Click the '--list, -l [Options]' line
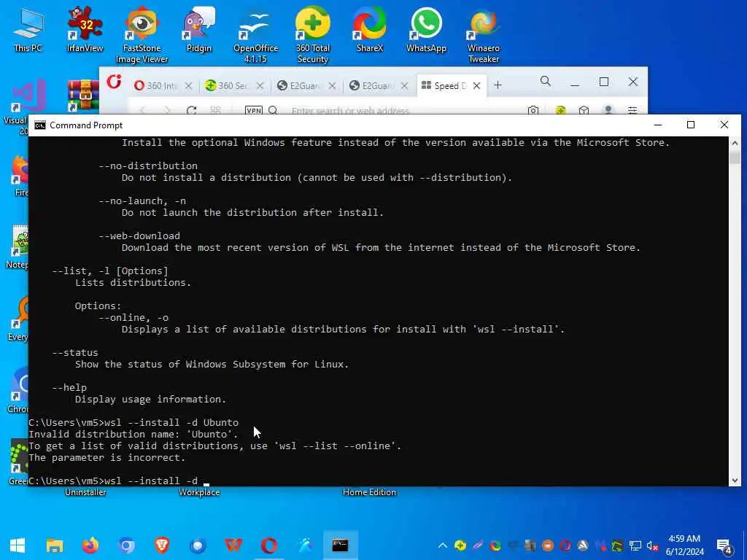Image resolution: width=747 pixels, height=560 pixels. 110,271
